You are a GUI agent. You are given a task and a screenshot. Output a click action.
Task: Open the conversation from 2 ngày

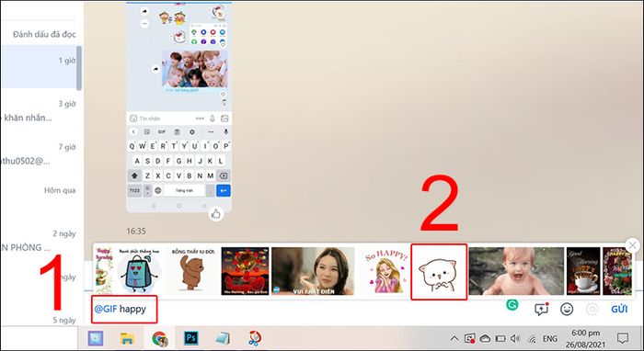tap(40, 241)
